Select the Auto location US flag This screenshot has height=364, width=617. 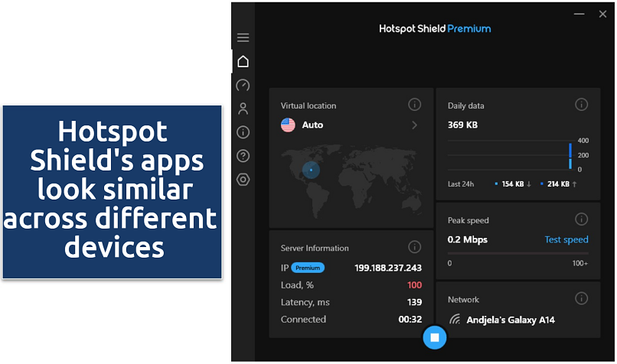point(289,125)
